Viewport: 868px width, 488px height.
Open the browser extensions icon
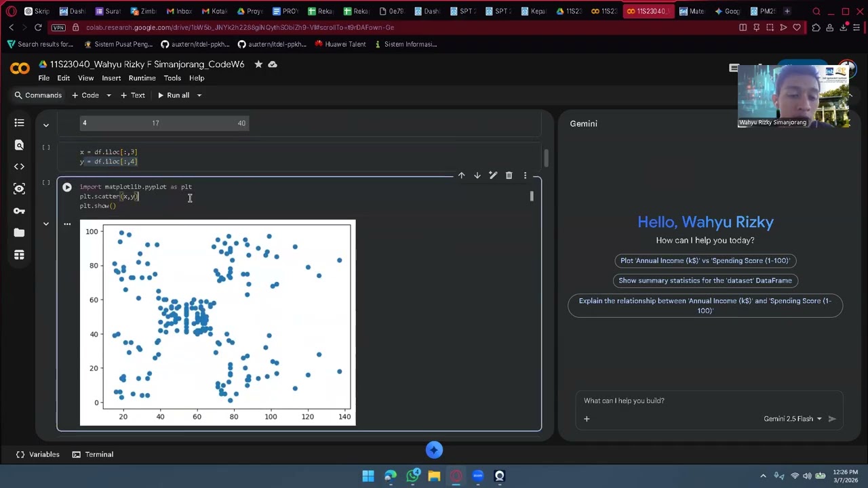pos(816,28)
